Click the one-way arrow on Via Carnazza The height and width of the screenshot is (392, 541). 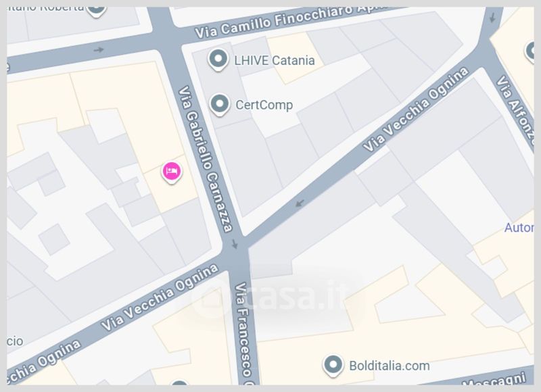(235, 244)
